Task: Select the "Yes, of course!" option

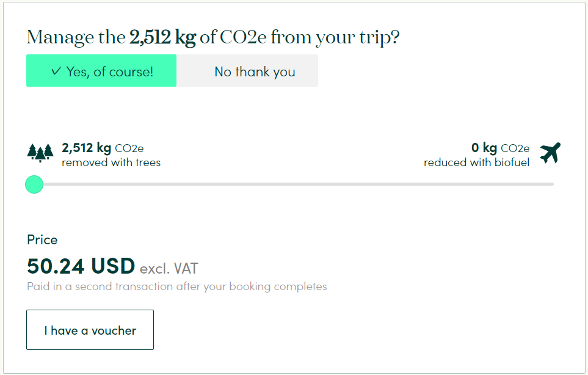Action: tap(101, 70)
